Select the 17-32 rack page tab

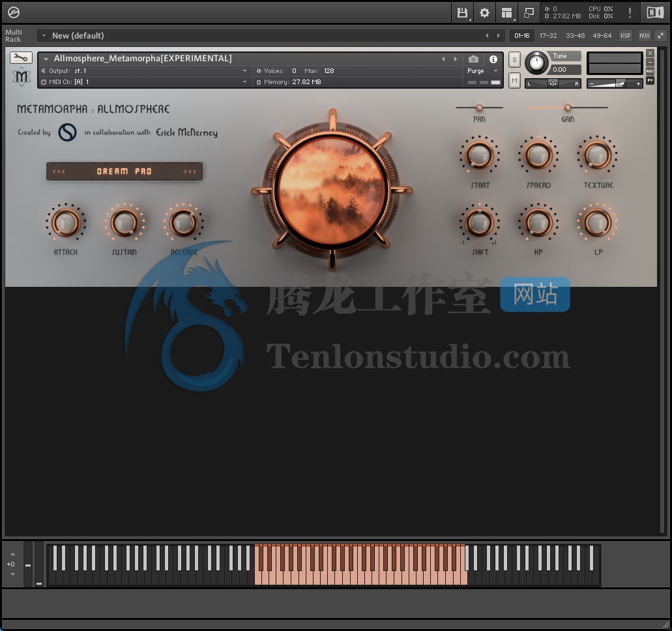click(548, 36)
